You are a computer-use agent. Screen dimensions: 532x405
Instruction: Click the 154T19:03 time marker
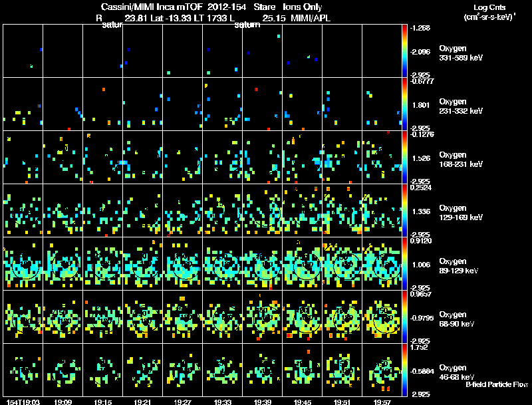coord(23,402)
